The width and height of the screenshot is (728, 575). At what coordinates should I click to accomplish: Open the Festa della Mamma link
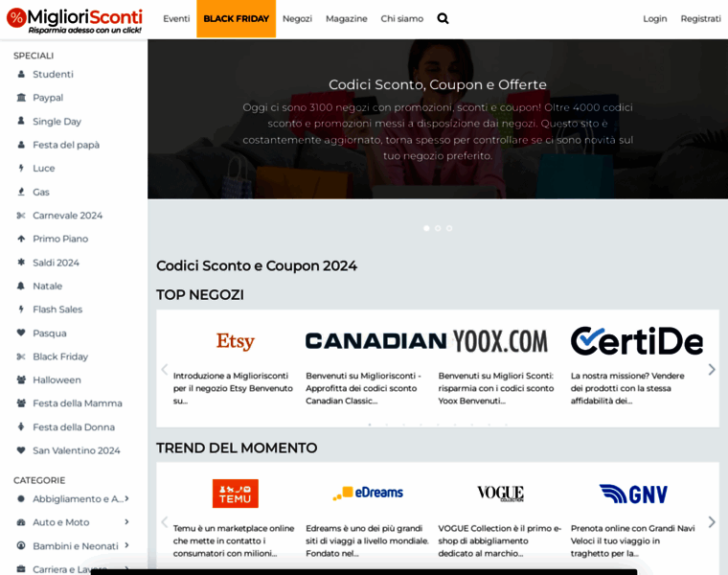78,403
